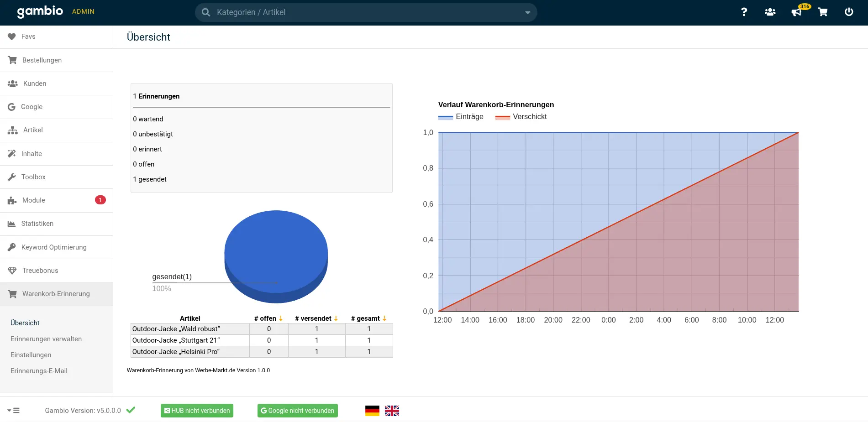The image size is (868, 422).
Task: Click the help question mark icon
Action: point(744,12)
